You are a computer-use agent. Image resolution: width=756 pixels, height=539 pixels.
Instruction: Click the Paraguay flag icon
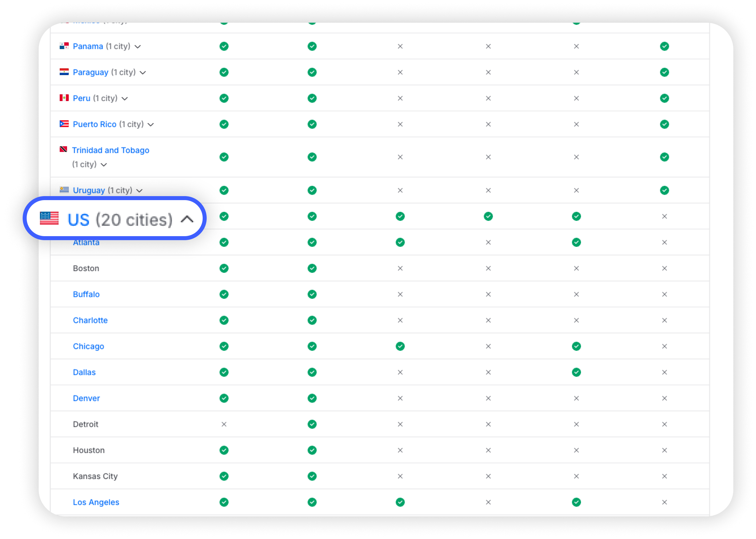[x=64, y=72]
